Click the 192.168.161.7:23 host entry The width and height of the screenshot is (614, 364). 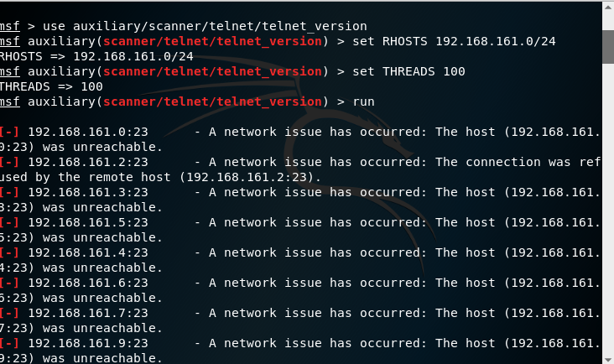(x=88, y=313)
